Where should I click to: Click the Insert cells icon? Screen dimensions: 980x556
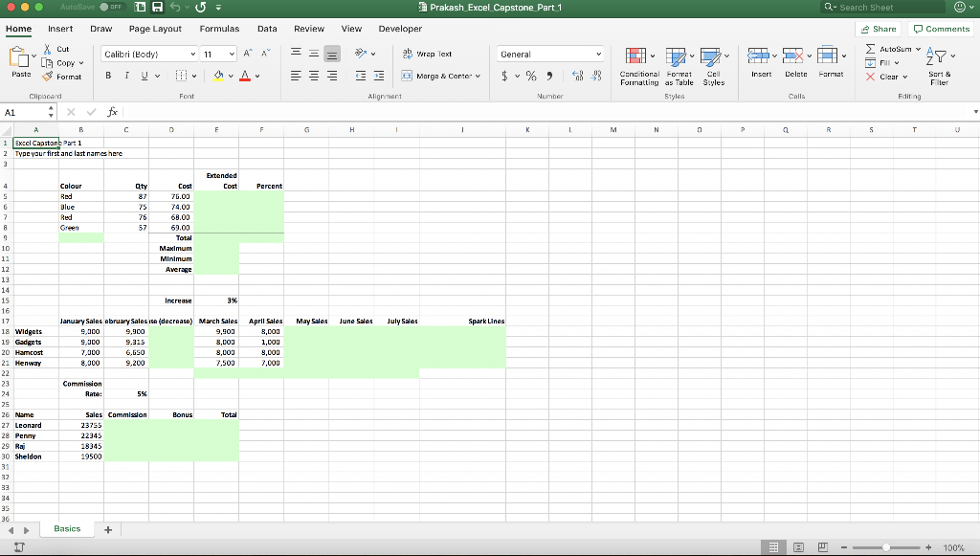point(758,56)
